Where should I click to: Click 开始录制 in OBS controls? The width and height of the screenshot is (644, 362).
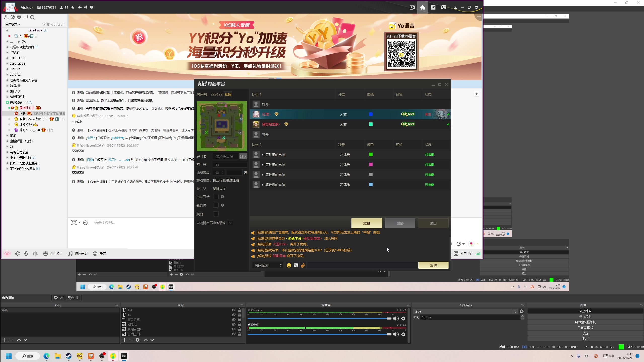(585, 317)
